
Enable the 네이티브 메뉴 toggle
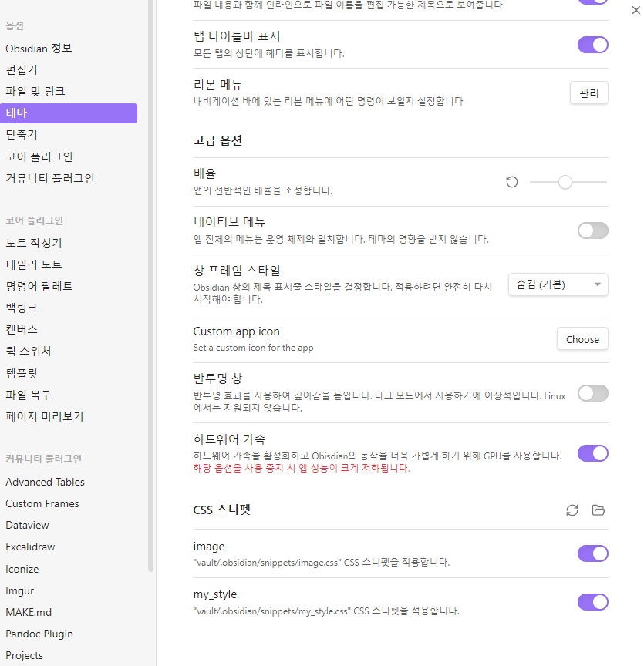[592, 230]
